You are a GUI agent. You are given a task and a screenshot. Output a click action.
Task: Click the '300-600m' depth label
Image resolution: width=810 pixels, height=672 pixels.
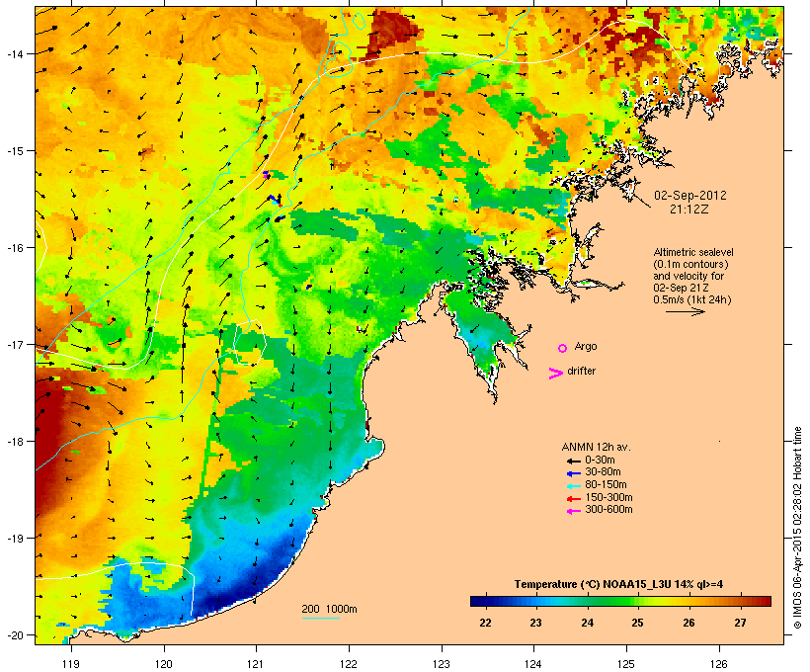[608, 510]
